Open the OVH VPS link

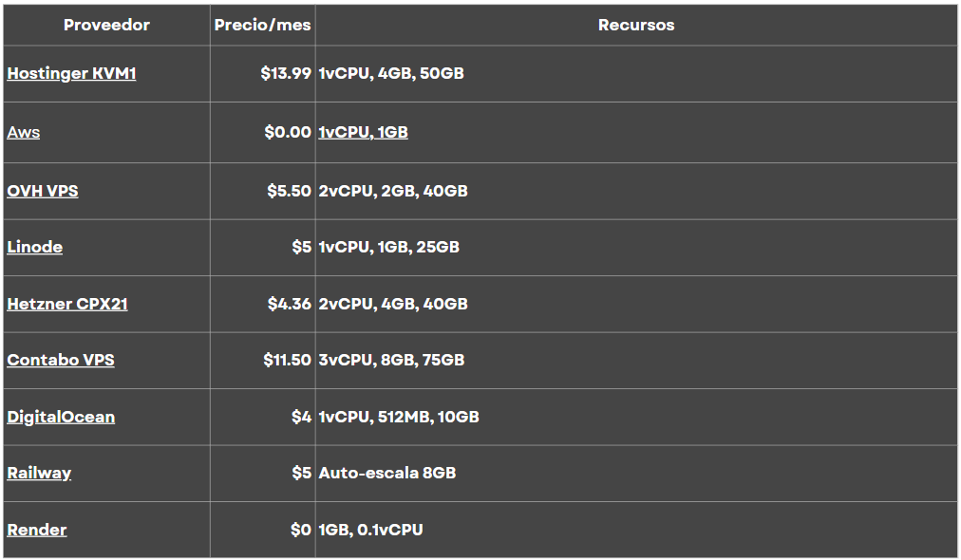pos(43,191)
